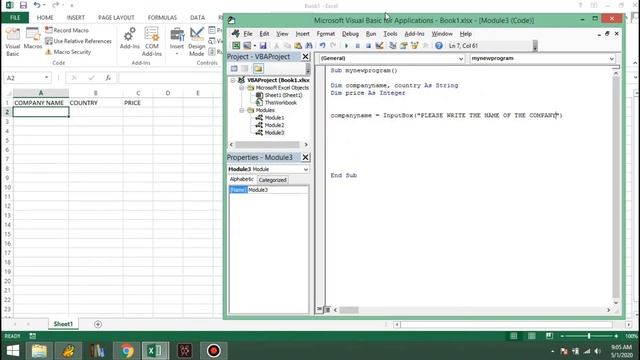
Task: Open the Run menu in VBA editor
Action: pyautogui.click(x=371, y=34)
